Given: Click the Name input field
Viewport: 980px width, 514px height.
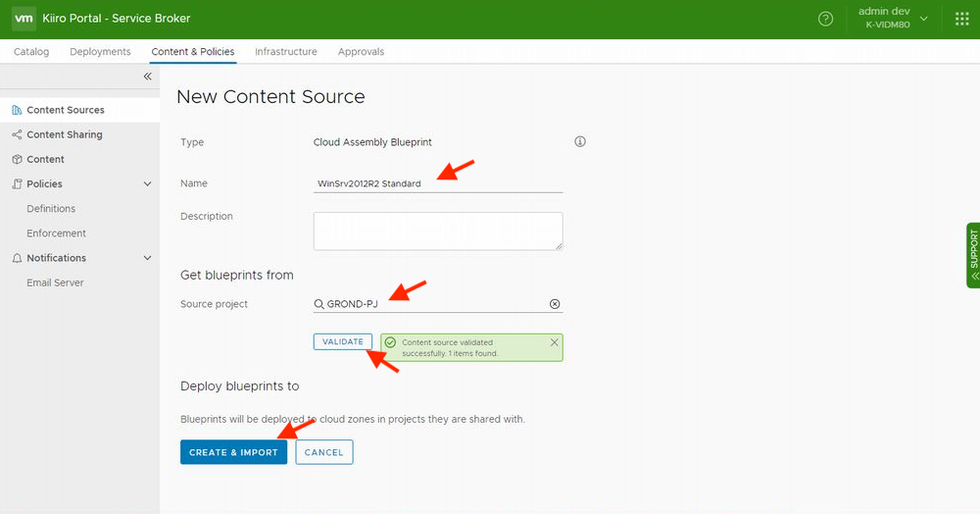Looking at the screenshot, I should click(437, 183).
